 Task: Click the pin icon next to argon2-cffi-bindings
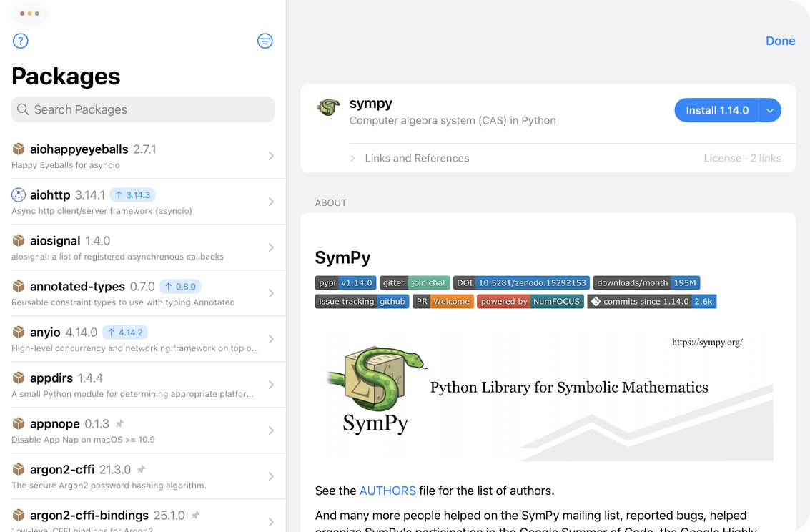click(x=195, y=516)
